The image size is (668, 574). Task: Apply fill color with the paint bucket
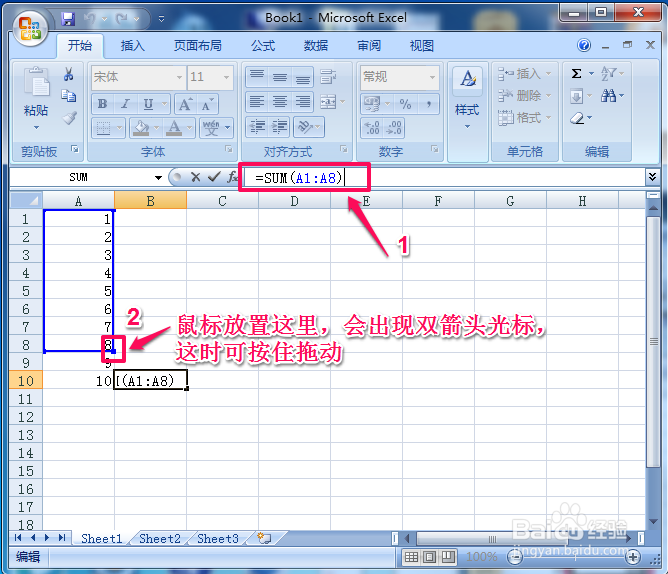click(141, 127)
